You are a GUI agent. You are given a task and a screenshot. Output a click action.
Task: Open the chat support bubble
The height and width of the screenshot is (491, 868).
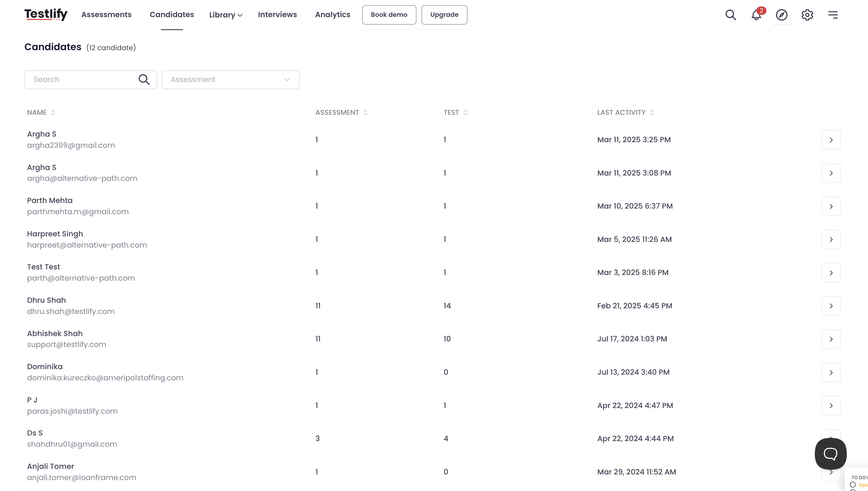click(x=830, y=454)
